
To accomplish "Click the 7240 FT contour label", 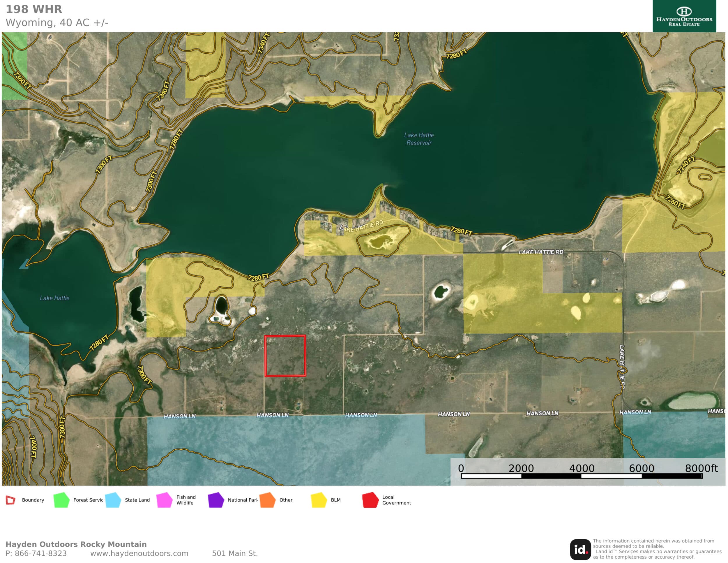I will [686, 165].
